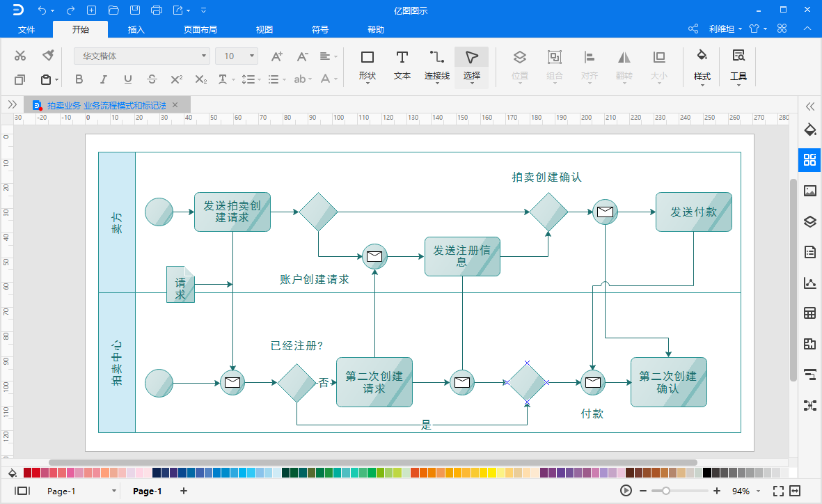The height and width of the screenshot is (504, 822).
Task: Click the Cut scissors icon
Action: 20,56
